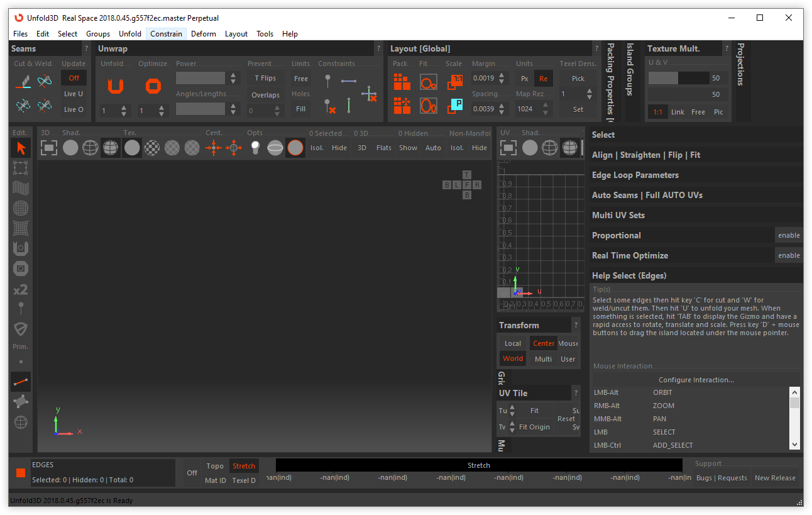This screenshot has height=515, width=812.
Task: Click the 3D view frame-all icon
Action: click(x=49, y=148)
